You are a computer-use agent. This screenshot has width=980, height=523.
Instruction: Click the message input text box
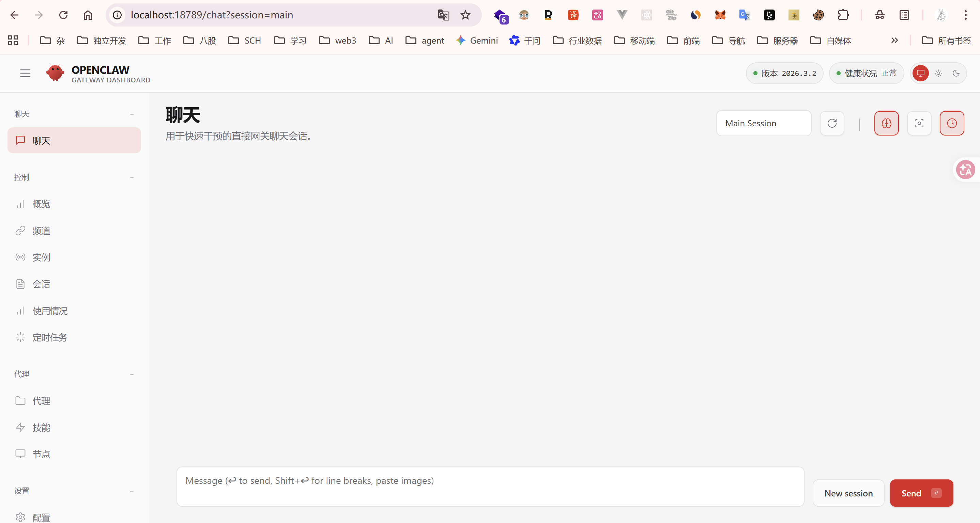pyautogui.click(x=490, y=487)
